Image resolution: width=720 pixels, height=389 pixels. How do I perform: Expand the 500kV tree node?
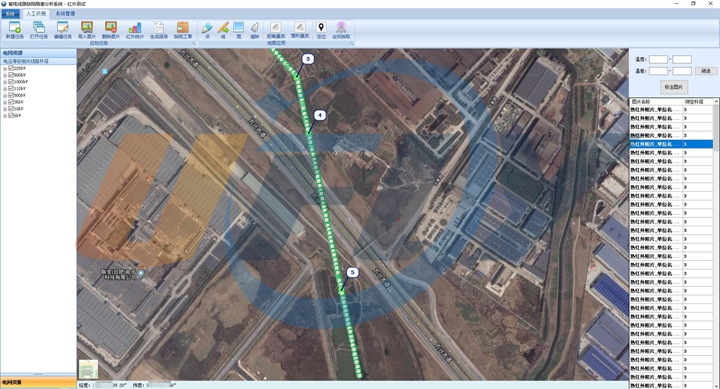tap(5, 75)
